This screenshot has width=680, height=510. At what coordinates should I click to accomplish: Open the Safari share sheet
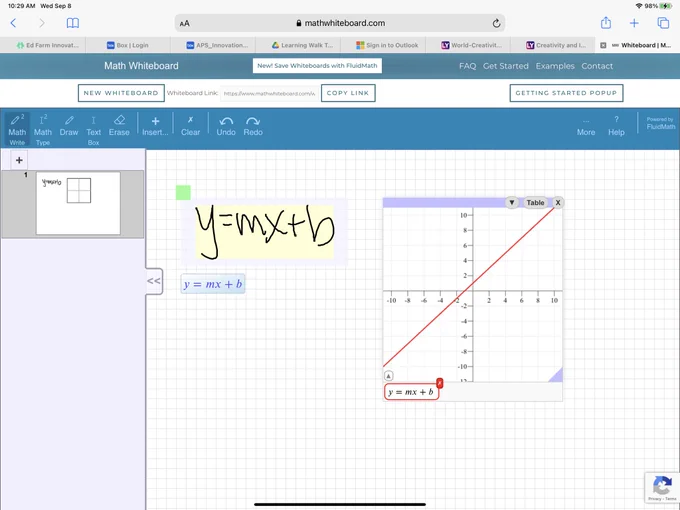606,23
